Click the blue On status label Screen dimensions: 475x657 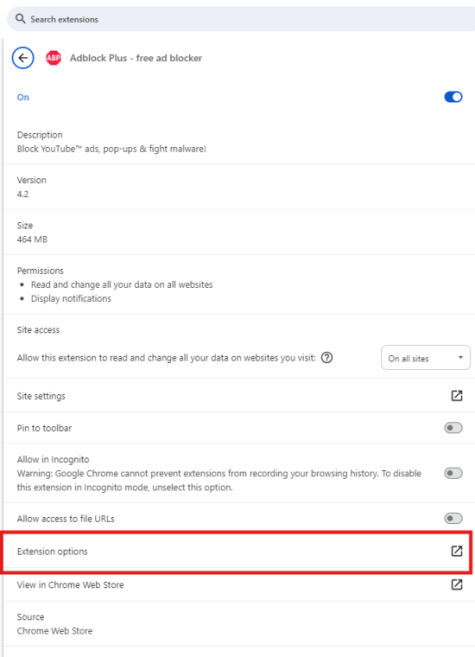pos(23,97)
